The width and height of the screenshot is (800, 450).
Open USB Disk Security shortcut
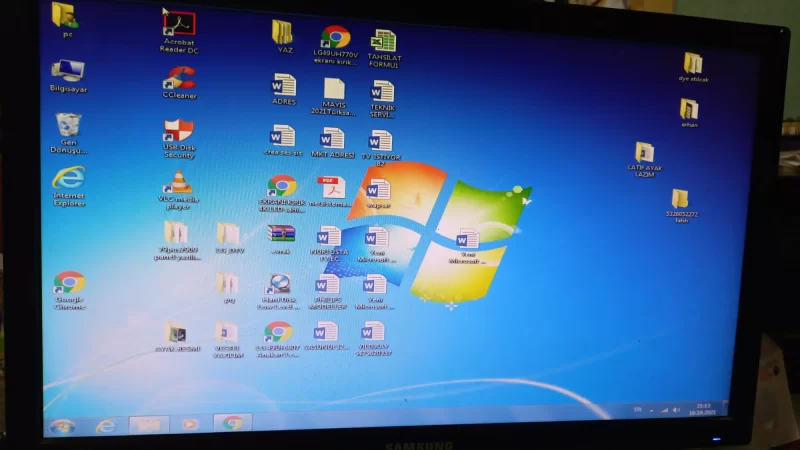point(179,139)
